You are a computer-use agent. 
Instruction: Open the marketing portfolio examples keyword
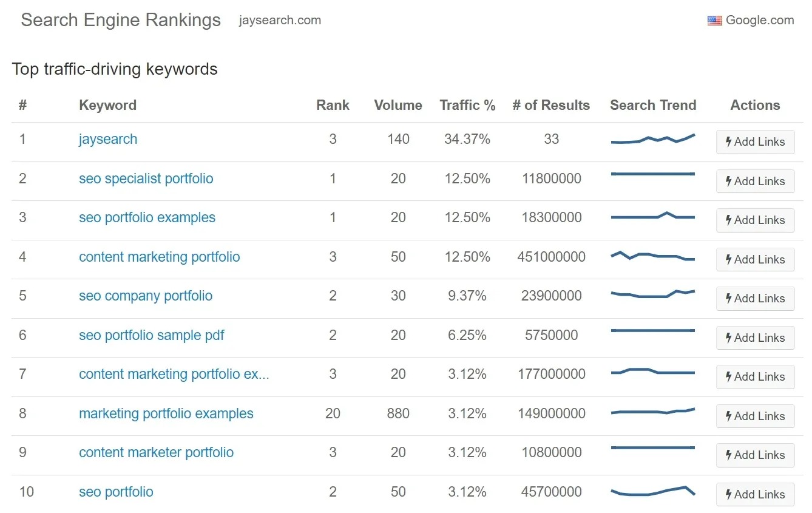click(166, 413)
